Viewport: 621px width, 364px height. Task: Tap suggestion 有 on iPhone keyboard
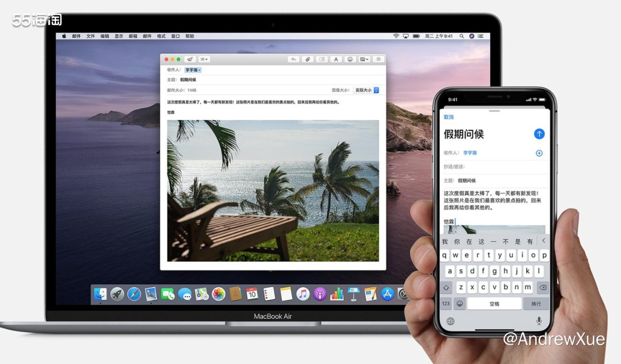pyautogui.click(x=530, y=241)
